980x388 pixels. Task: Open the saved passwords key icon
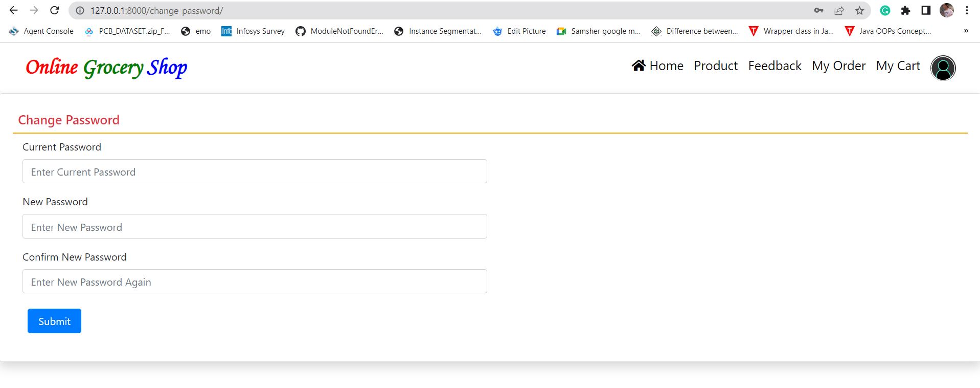818,10
